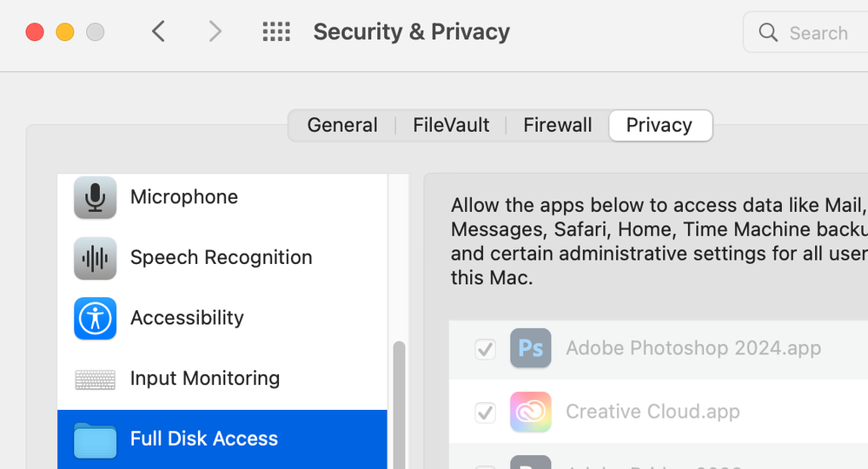Select the Privacy tab
868x469 pixels.
pyautogui.click(x=659, y=125)
